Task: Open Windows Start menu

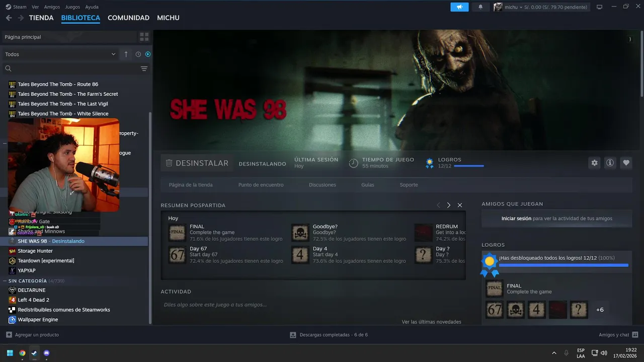Action: pyautogui.click(x=10, y=353)
